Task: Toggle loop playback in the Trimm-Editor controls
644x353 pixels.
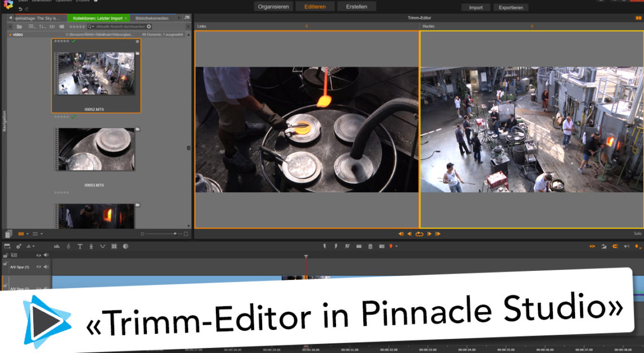Action: (x=420, y=233)
